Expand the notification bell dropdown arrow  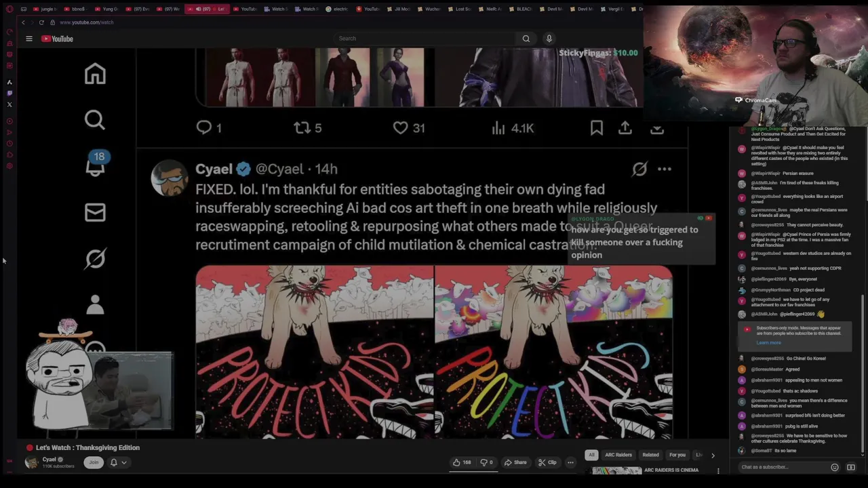[123, 462]
